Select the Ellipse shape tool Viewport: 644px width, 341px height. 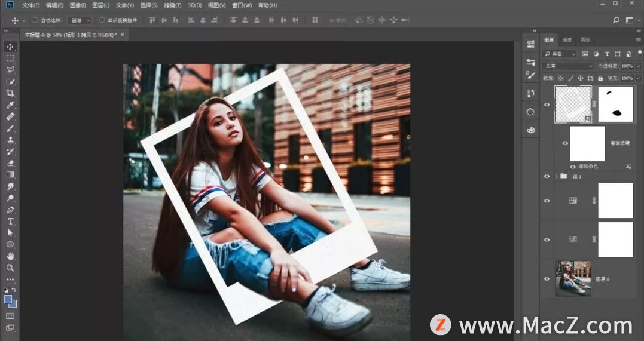(10, 245)
